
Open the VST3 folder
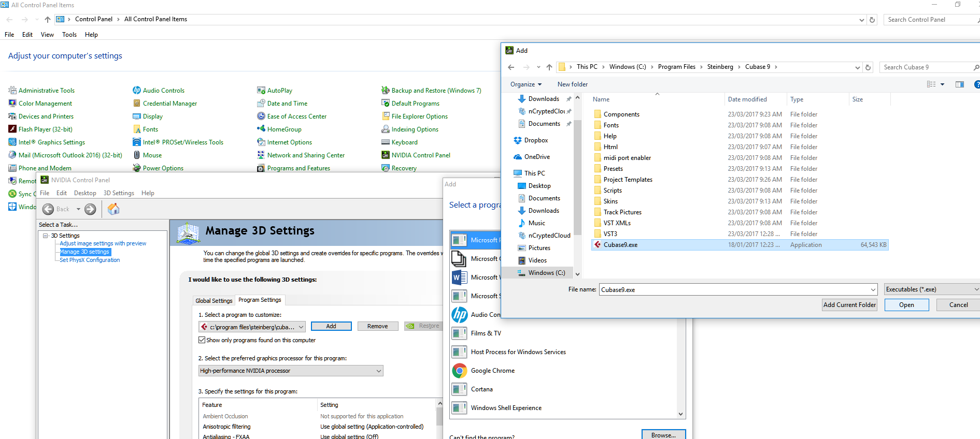[x=610, y=234]
